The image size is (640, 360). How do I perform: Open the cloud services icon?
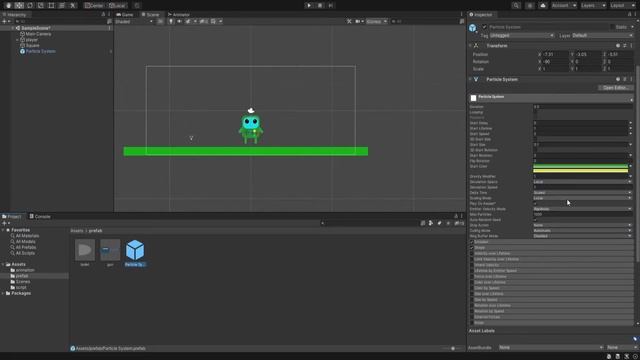542,5
